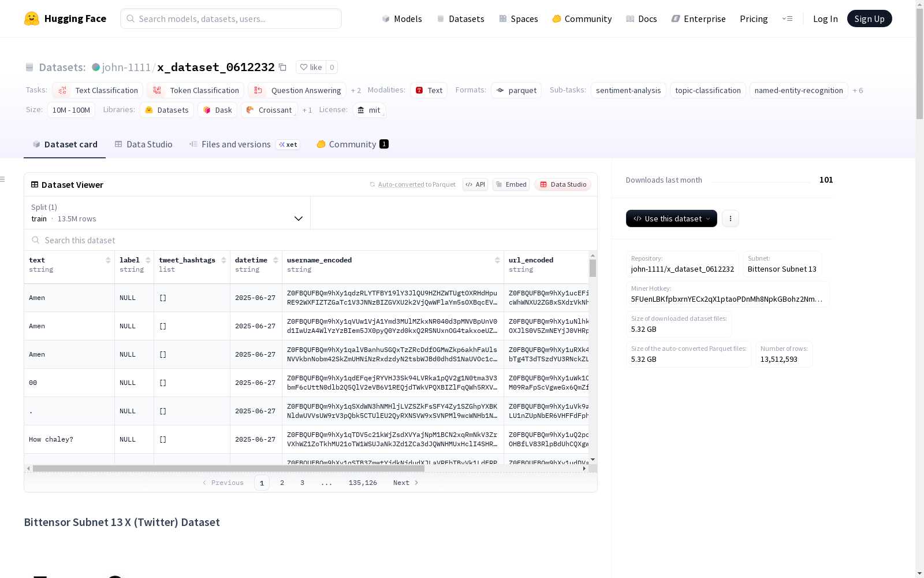Like this dataset

tap(311, 67)
